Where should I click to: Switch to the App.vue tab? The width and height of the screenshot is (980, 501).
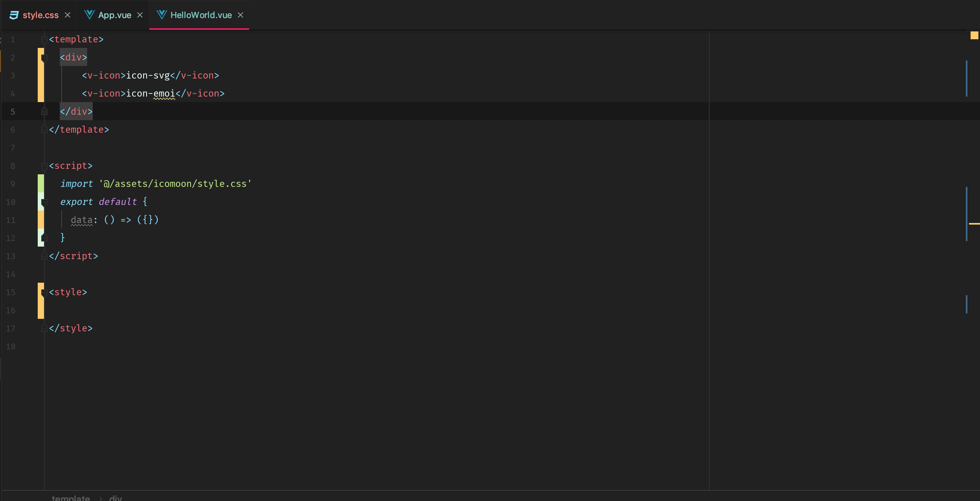point(114,15)
